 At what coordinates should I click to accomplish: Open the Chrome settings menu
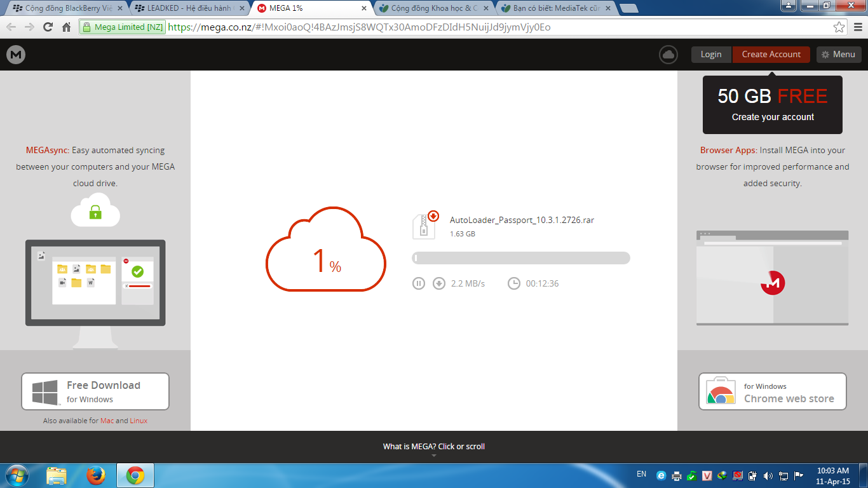(856, 27)
